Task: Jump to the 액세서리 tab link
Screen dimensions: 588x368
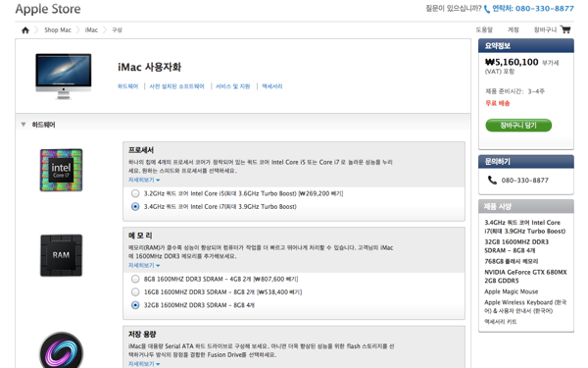Action: click(271, 86)
